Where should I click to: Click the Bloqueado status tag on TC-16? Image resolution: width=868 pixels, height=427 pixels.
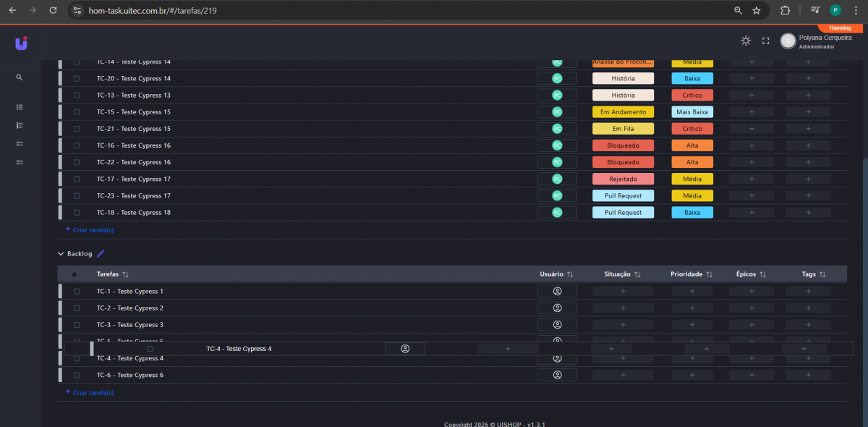(x=623, y=145)
